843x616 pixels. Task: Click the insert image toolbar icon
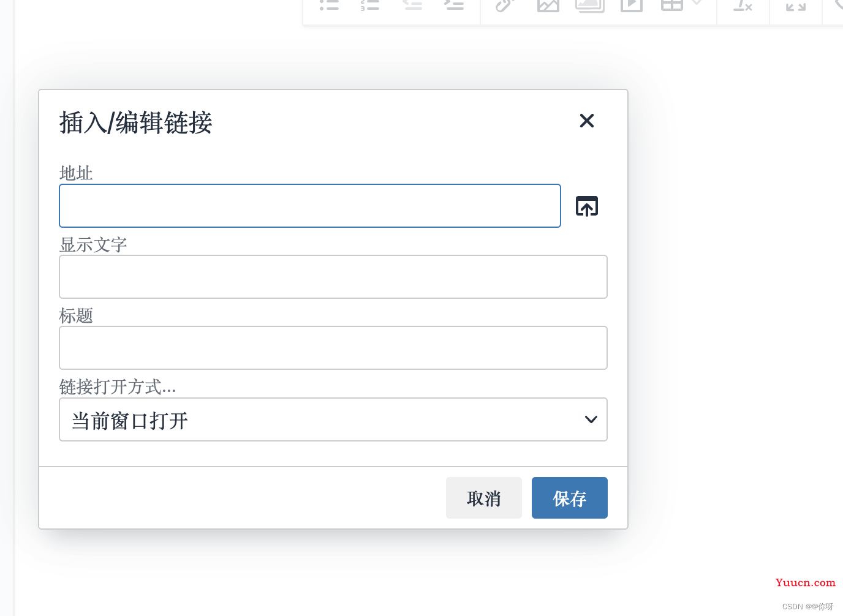coord(548,5)
